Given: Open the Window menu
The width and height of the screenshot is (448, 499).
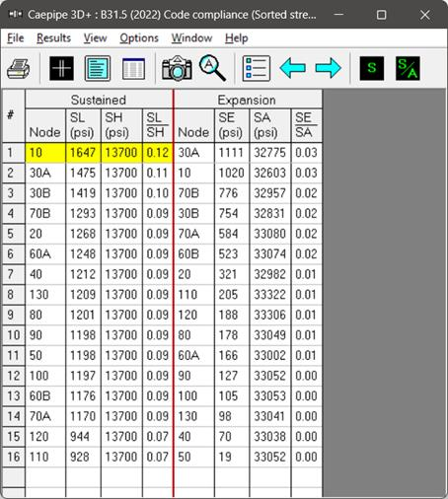Looking at the screenshot, I should [x=191, y=38].
